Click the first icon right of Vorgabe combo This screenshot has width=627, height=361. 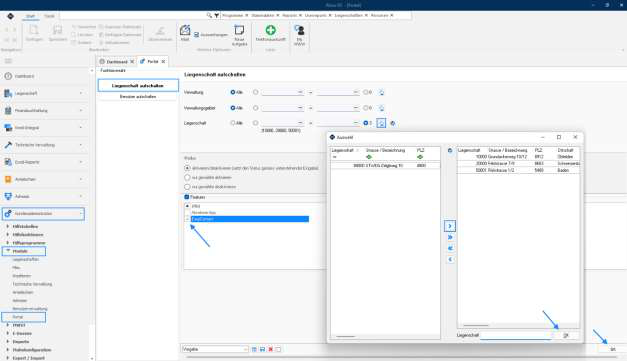coord(254,349)
